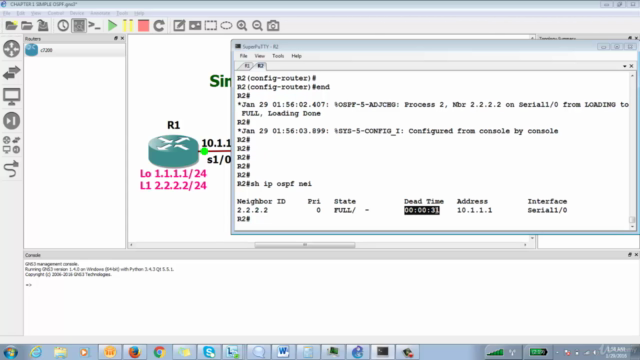Screen dimensions: 640x360
Task: Click the R1 router on the topology canvas
Action: (173, 150)
